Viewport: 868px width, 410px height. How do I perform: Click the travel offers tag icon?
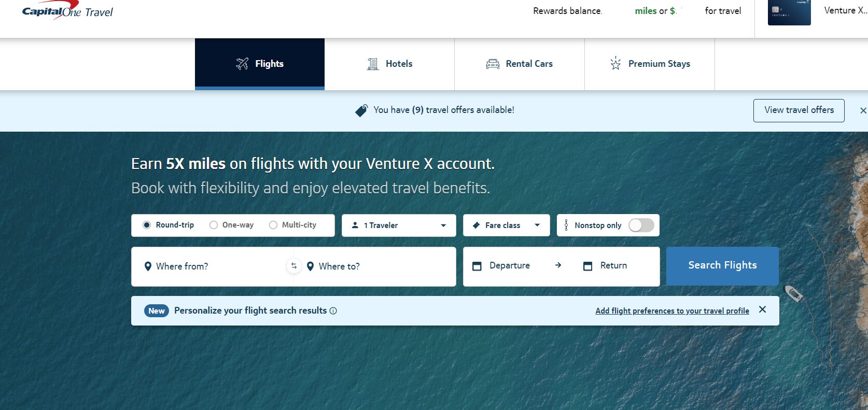(x=361, y=110)
